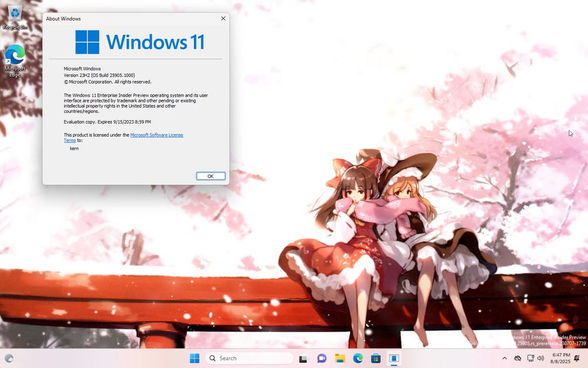Click the "Microsoft Windows" text in the dialog
This screenshot has width=588, height=368.
[82, 69]
